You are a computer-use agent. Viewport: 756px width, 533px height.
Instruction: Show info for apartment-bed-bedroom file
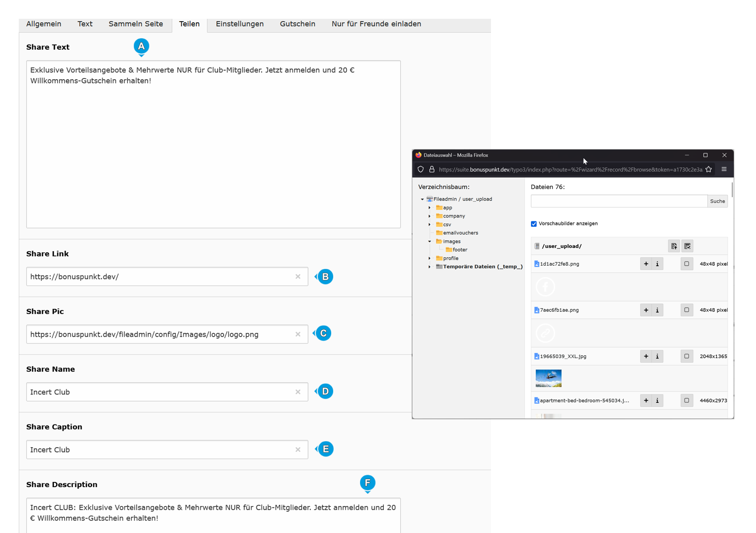(658, 400)
